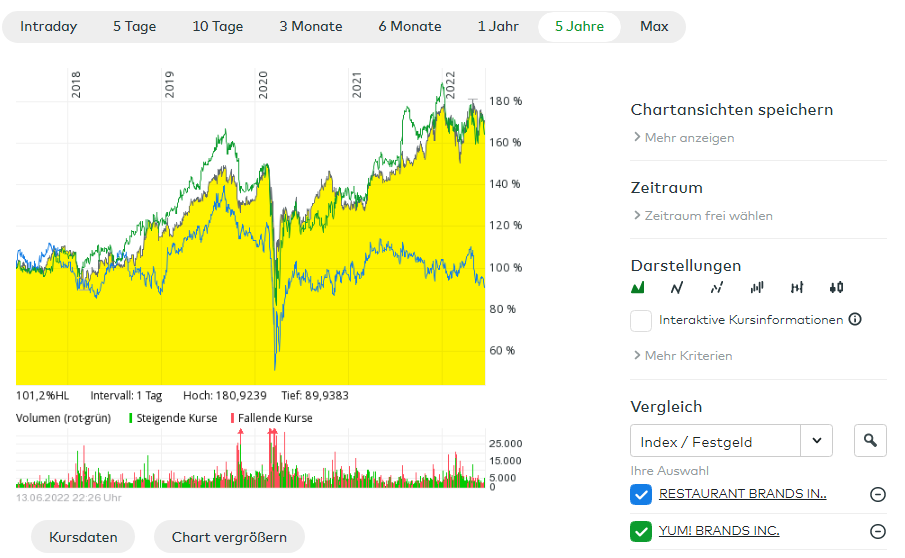The image size is (905, 558).
Task: Switch to solid line chart display
Action: coord(677,288)
